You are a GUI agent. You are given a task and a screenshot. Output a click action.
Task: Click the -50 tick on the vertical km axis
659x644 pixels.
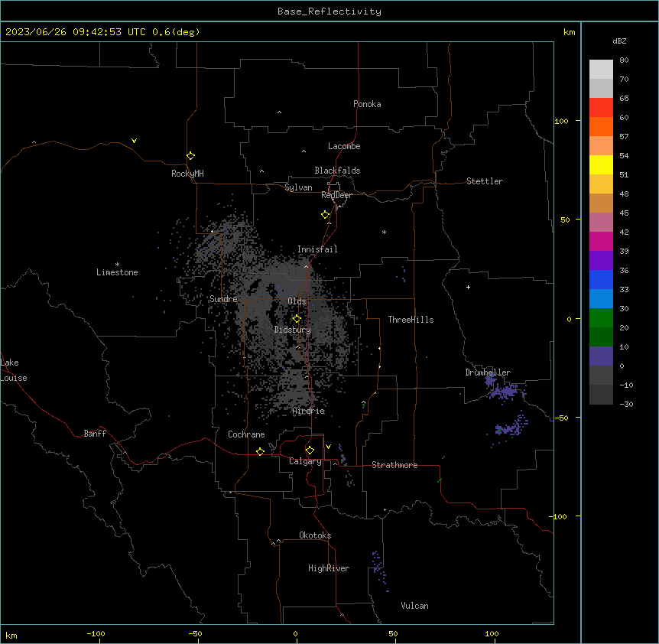pyautogui.click(x=561, y=418)
